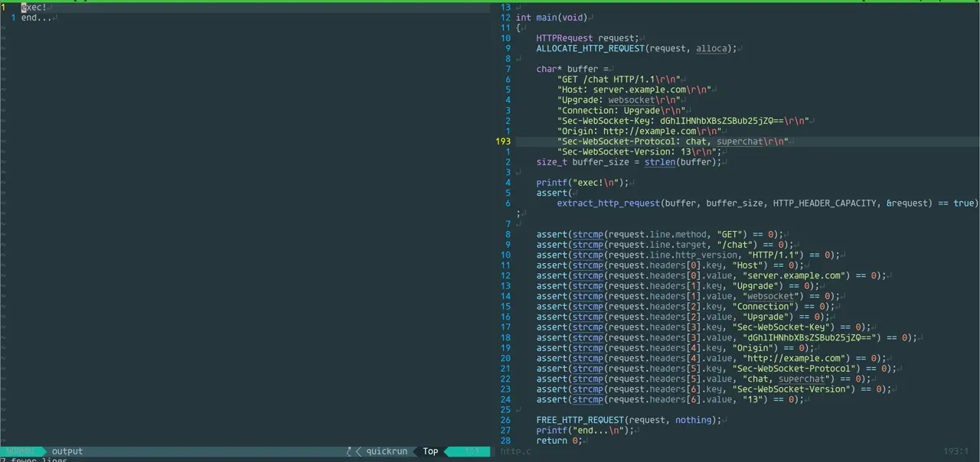Click the http.c filename in status line
The image size is (980, 462).
[515, 451]
